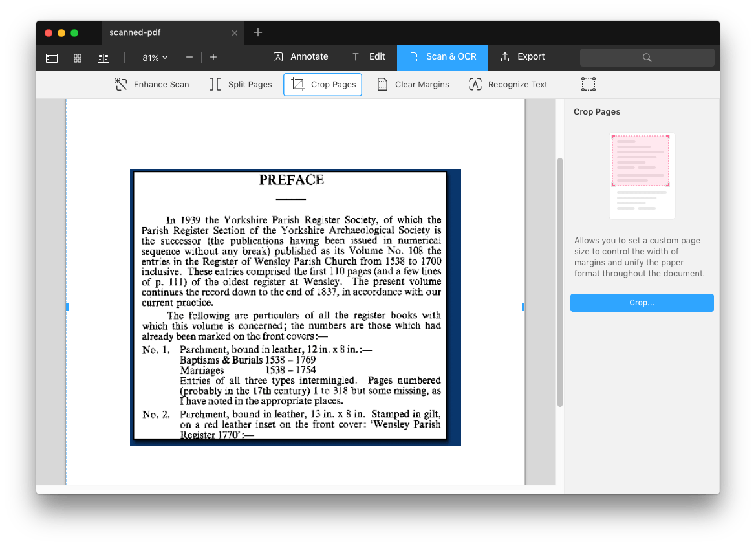
Task: Click the zoom out minus control
Action: click(189, 58)
